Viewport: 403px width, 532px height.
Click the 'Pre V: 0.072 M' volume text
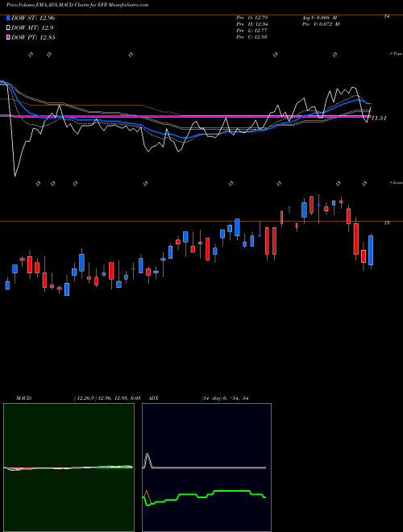pyautogui.click(x=320, y=24)
